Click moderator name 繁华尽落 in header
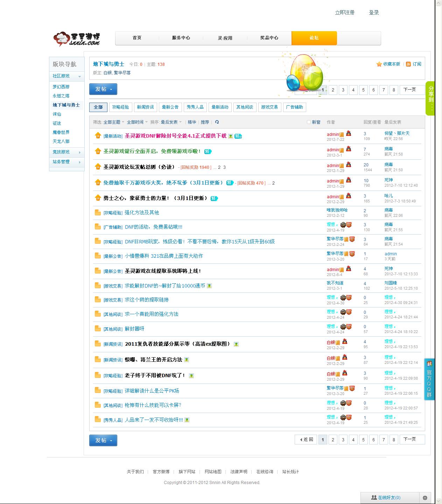 pyautogui.click(x=122, y=73)
